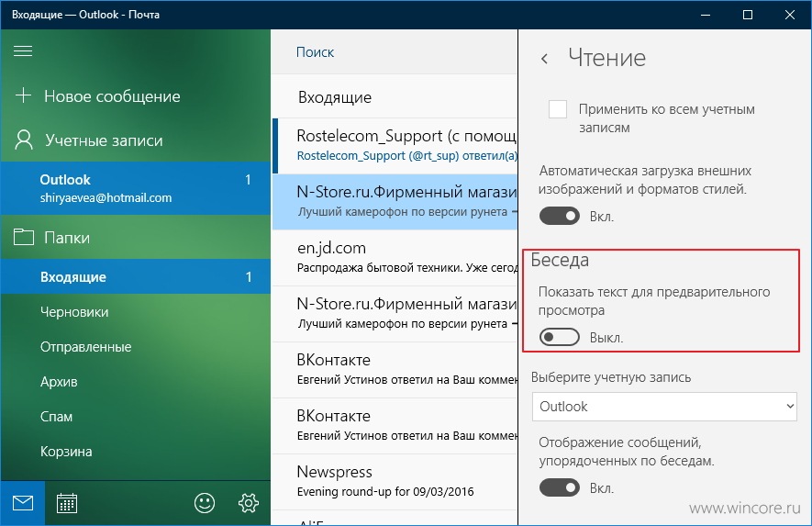
Task: Click the person icon beside Учетные записи
Action: (x=24, y=140)
